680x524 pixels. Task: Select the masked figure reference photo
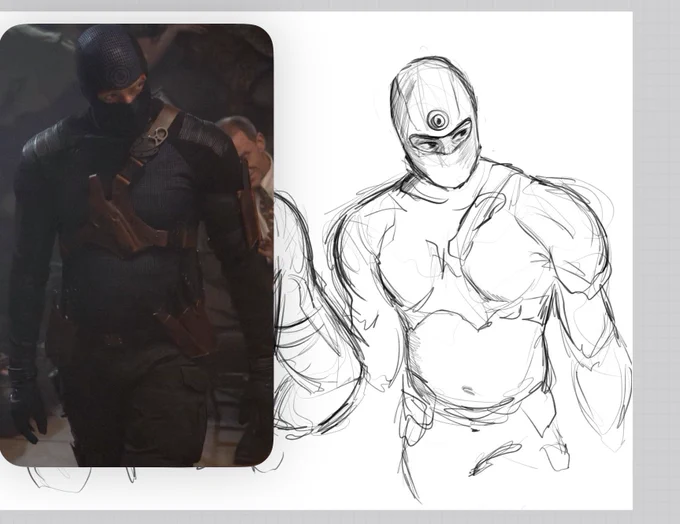click(x=137, y=245)
